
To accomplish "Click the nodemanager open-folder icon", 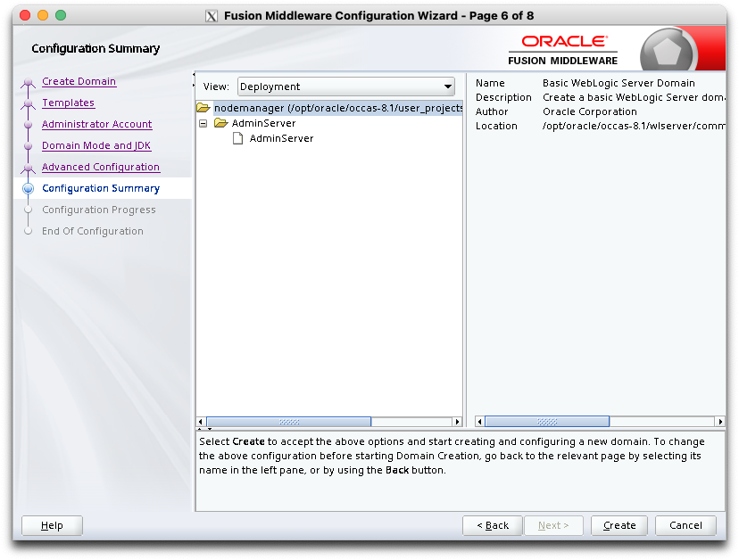I will pos(203,108).
